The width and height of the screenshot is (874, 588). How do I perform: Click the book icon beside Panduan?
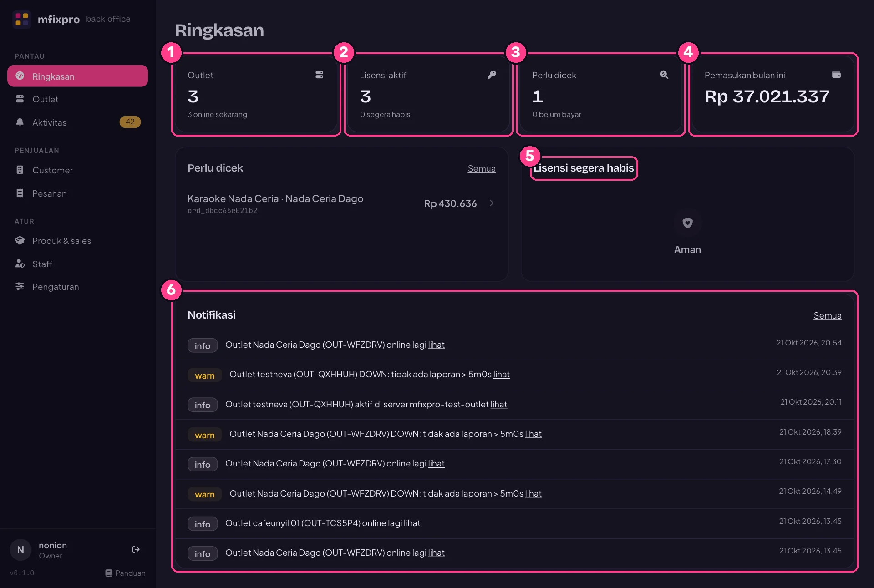[108, 573]
